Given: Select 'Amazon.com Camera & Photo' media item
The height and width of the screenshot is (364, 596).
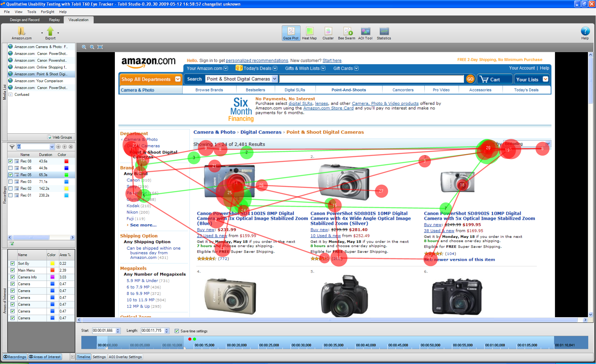Looking at the screenshot, I should 41,47.
